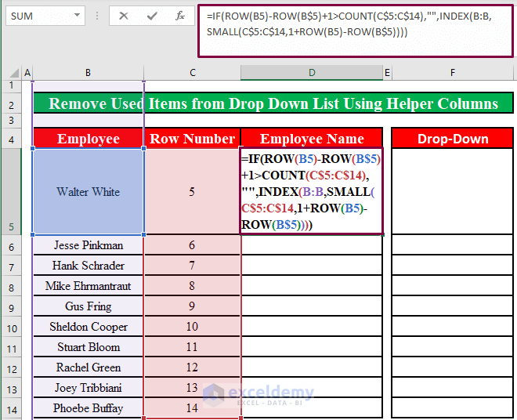517x420 pixels.
Task: Click the 'Employee' header cell
Action: 88,138
